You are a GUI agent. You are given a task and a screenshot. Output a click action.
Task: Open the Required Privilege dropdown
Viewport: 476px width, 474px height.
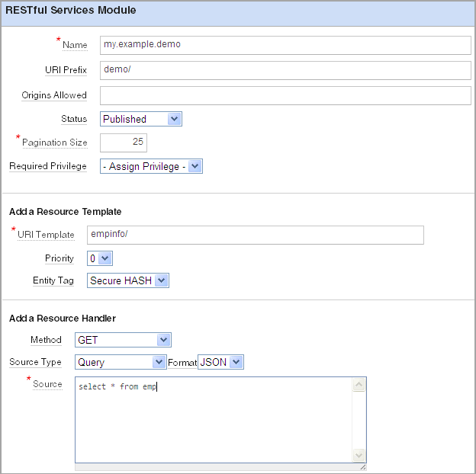coord(151,166)
